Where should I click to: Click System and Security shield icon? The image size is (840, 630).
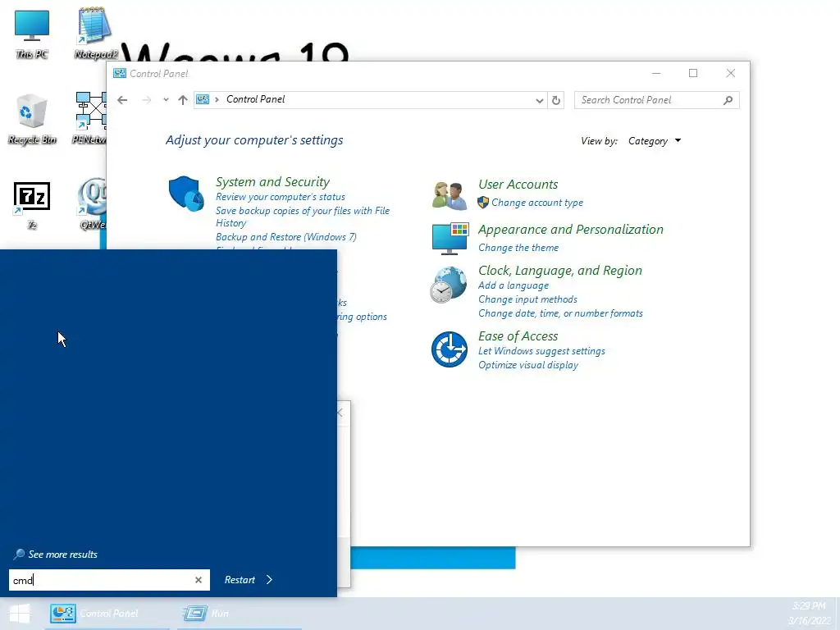pyautogui.click(x=186, y=194)
